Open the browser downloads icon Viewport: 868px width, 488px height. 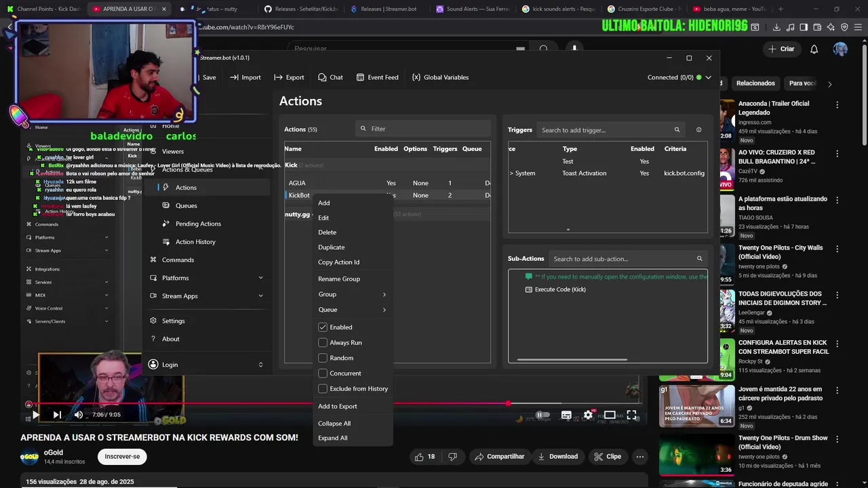776,27
